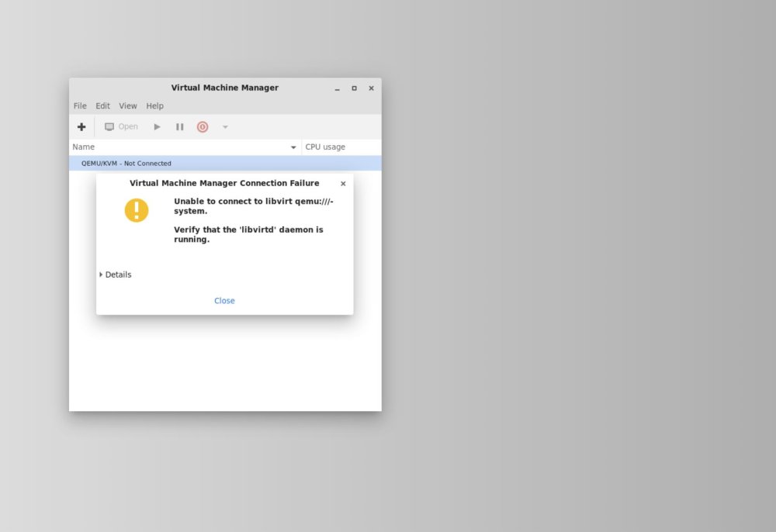Viewport: 776px width, 532px height.
Task: Click the red shutdown power icon
Action: click(203, 127)
